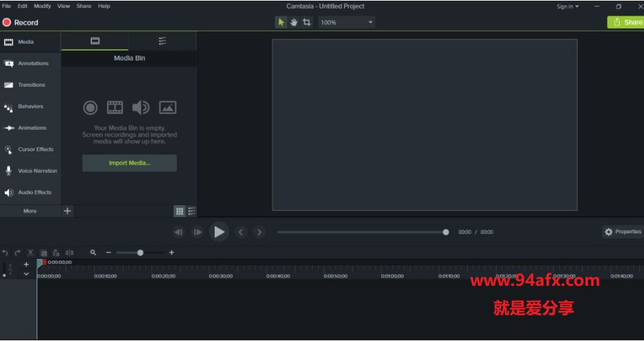Open the Audio Effects panel
This screenshot has height=341, width=644.
(x=30, y=192)
